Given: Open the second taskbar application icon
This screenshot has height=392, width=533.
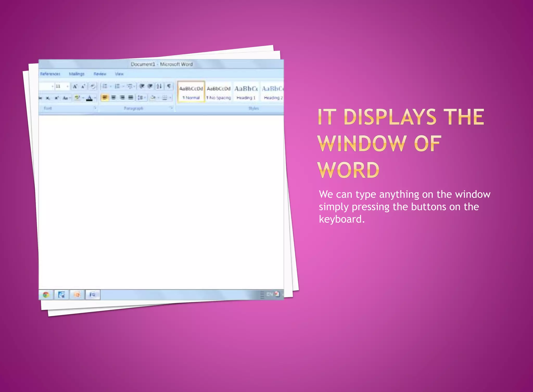Looking at the screenshot, I should tap(61, 295).
